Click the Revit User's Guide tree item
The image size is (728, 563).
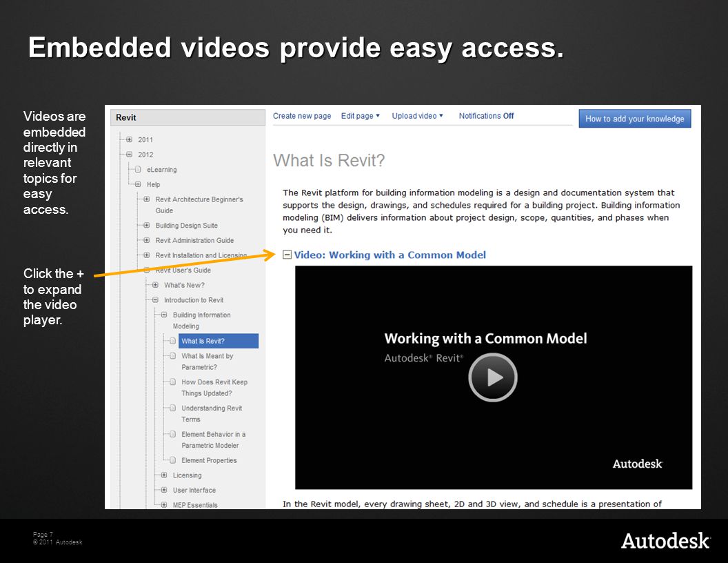coord(183,270)
